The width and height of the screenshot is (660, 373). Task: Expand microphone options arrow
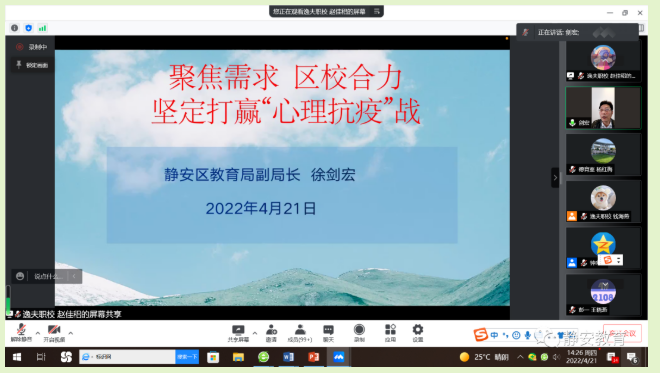(x=37, y=333)
